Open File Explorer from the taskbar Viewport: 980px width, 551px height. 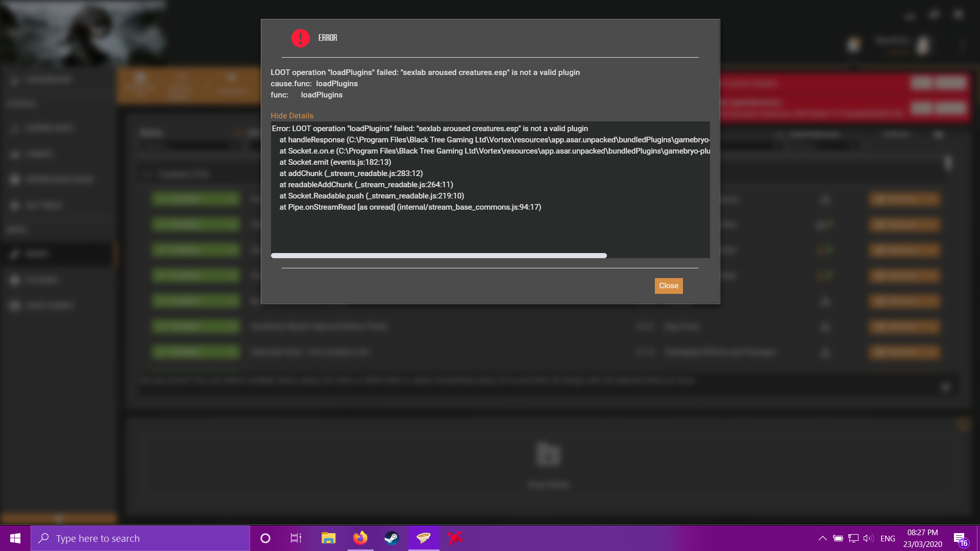click(328, 538)
